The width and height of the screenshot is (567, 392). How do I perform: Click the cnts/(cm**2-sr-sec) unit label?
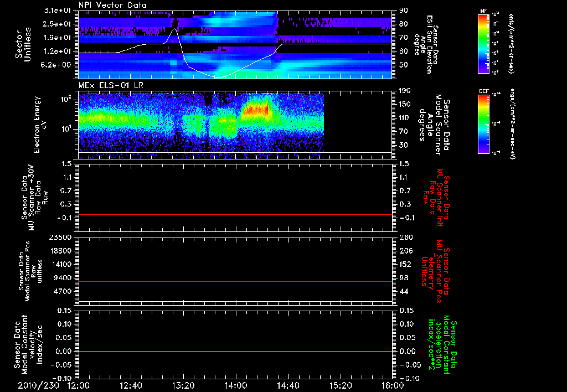click(511, 43)
